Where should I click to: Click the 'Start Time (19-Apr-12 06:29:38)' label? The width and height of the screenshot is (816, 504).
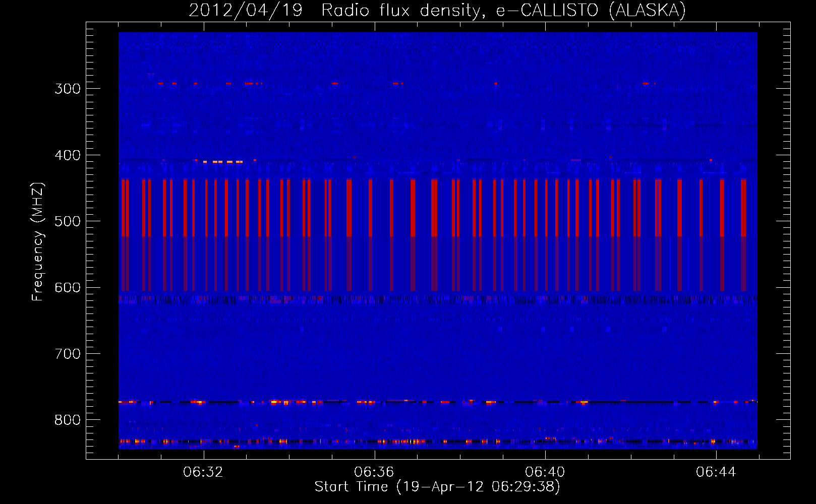point(437,487)
